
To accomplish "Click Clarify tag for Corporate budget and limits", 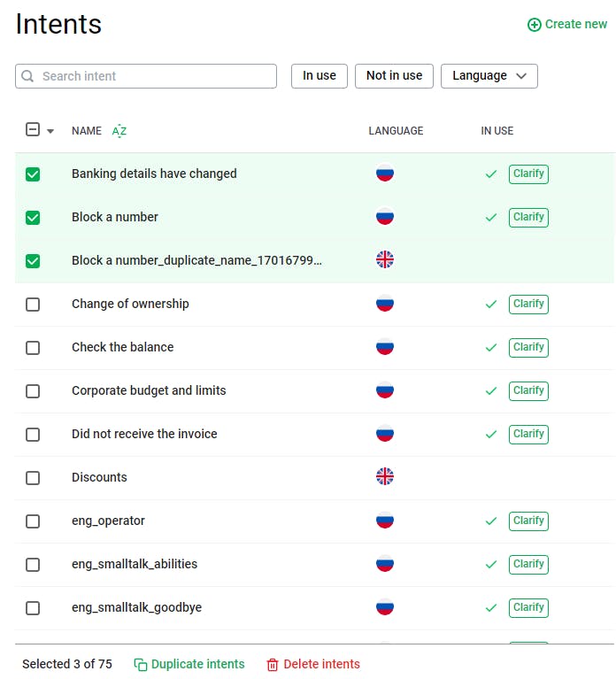I will click(x=528, y=390).
